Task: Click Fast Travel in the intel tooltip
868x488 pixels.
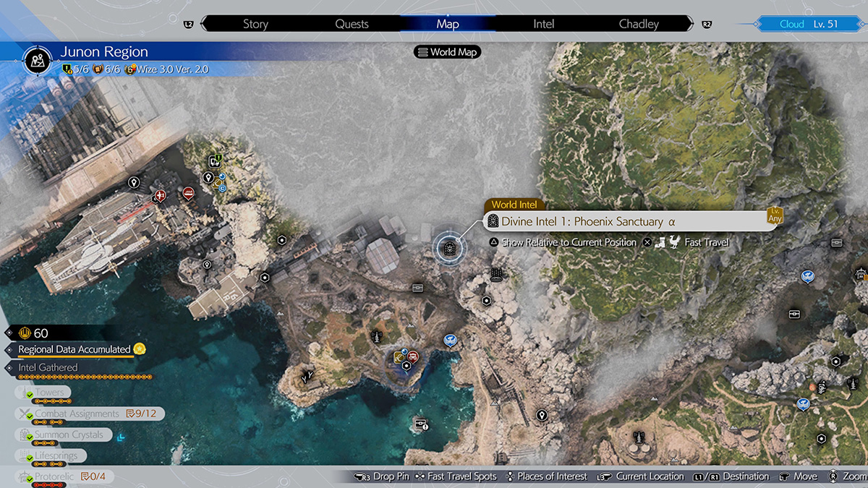Action: [x=706, y=242]
